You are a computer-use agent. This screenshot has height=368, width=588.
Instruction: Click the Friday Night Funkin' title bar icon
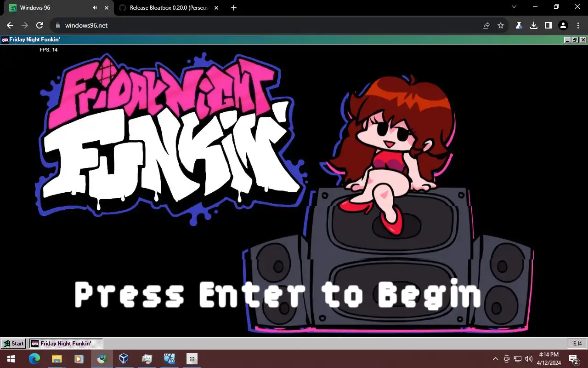[x=5, y=40]
